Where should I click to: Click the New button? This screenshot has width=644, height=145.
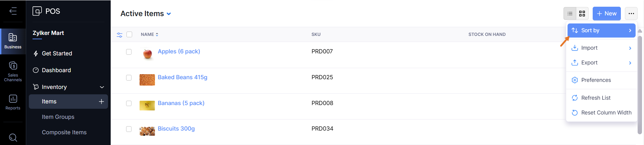click(x=606, y=14)
